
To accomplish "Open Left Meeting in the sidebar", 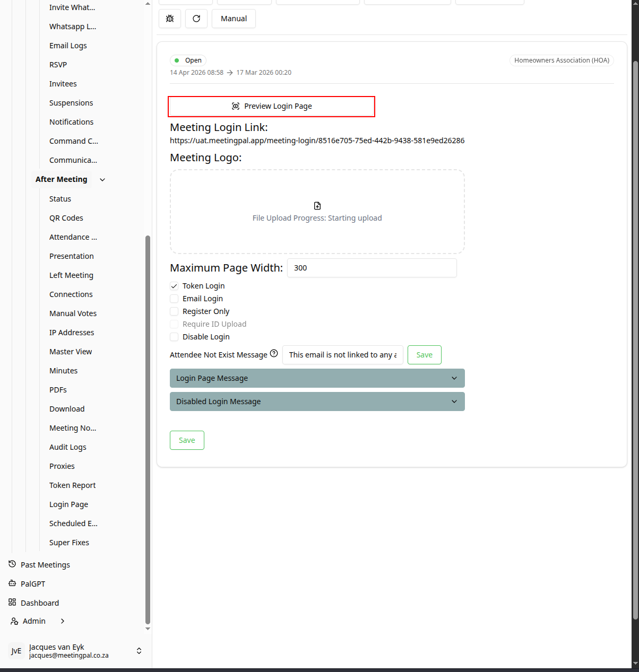I will [71, 275].
